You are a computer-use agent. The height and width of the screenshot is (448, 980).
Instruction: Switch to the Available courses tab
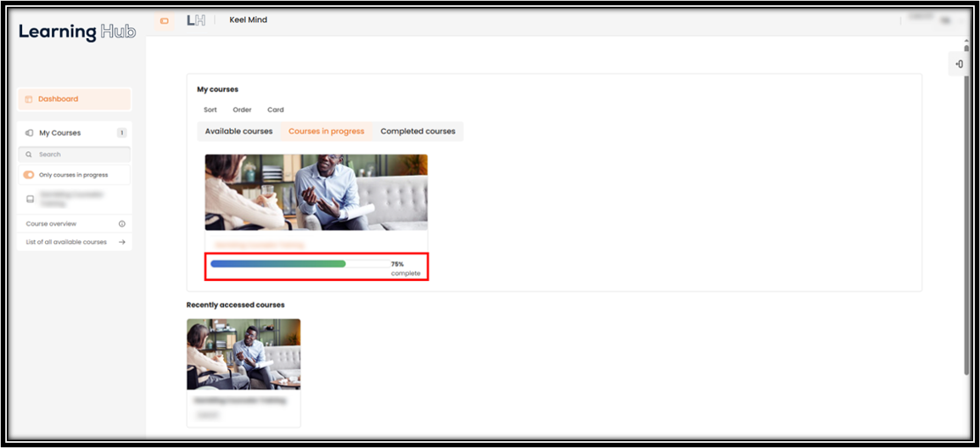(x=238, y=132)
